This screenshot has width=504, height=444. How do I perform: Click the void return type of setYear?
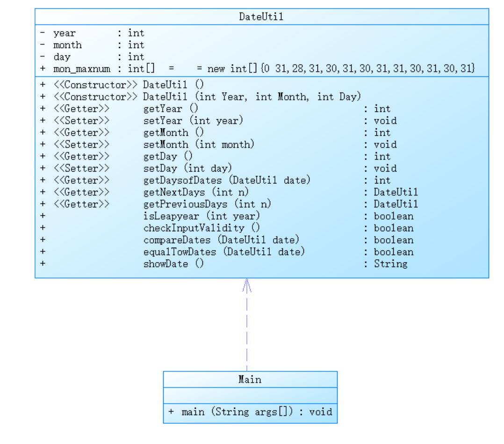click(x=385, y=121)
